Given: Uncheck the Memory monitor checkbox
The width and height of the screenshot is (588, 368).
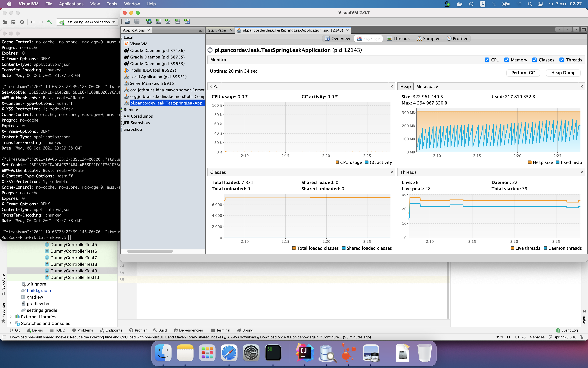Looking at the screenshot, I should (506, 60).
